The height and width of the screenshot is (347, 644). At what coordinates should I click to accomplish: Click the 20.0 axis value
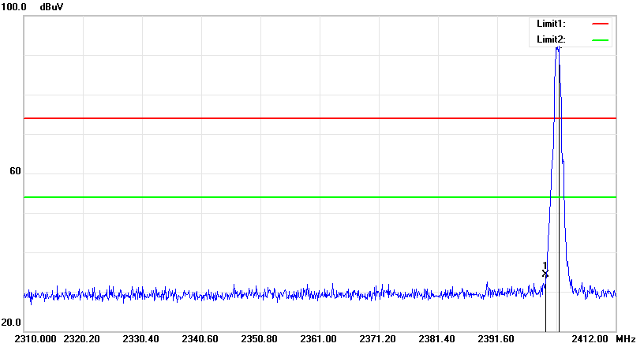(x=11, y=323)
